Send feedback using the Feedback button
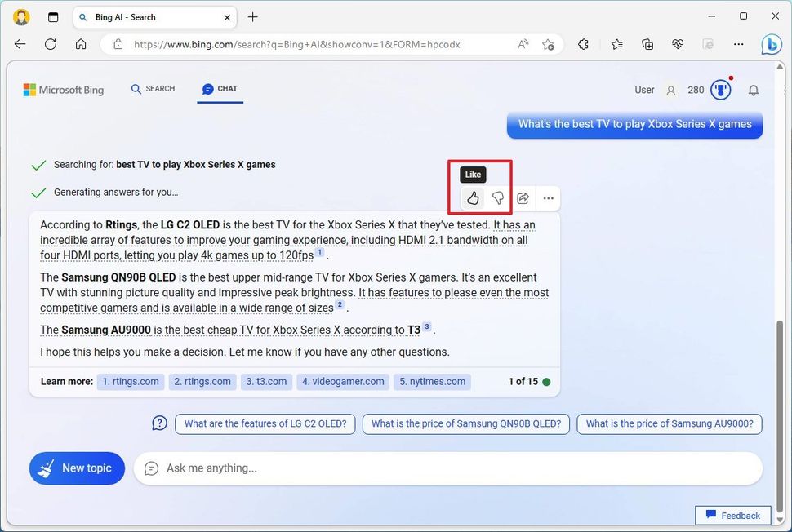 tap(732, 515)
